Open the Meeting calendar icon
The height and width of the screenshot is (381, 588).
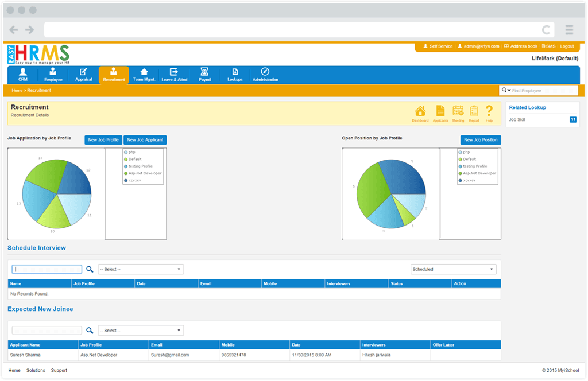click(458, 112)
